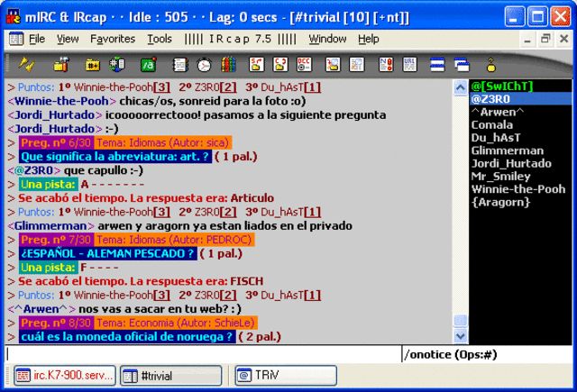Click 'Una pista: F - - - -' hint line
The width and height of the screenshot is (577, 392).
click(x=69, y=268)
